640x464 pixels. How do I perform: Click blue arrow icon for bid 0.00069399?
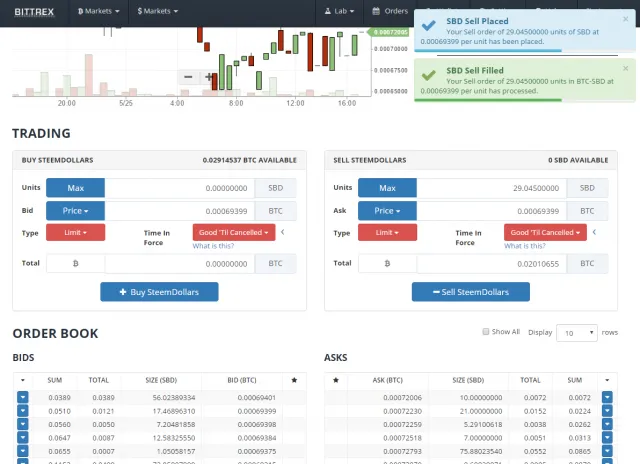tap(23, 411)
